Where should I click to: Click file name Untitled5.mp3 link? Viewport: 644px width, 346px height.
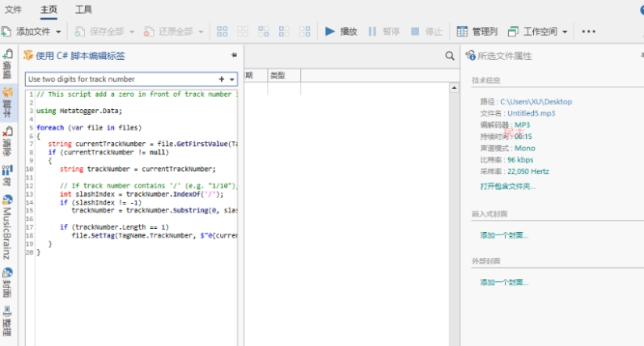[x=531, y=113]
